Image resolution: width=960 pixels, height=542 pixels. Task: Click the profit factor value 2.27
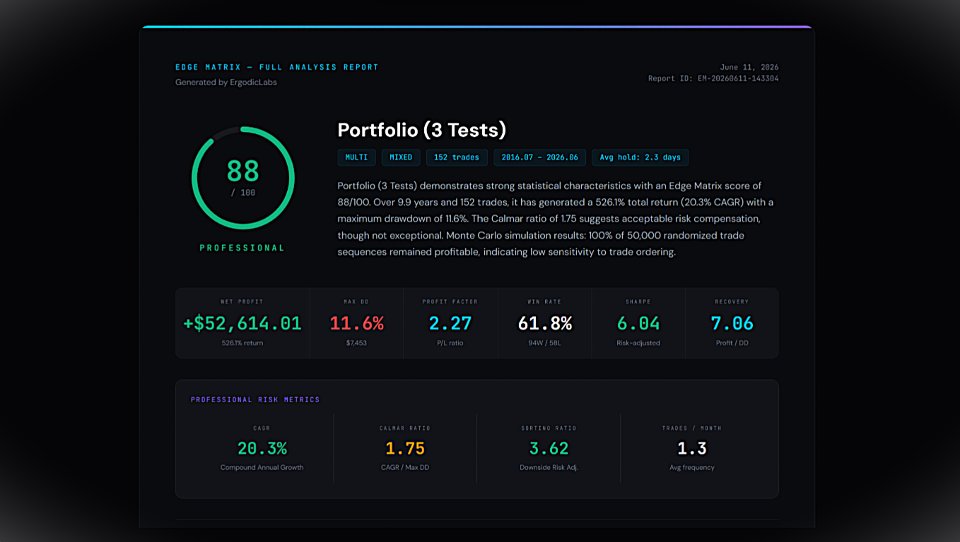click(x=450, y=323)
